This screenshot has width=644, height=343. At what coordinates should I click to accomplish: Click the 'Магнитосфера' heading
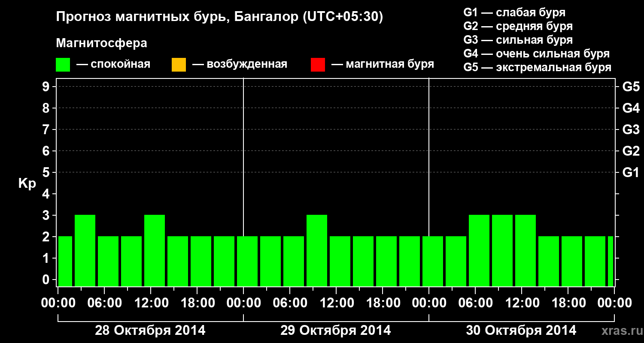(x=101, y=43)
